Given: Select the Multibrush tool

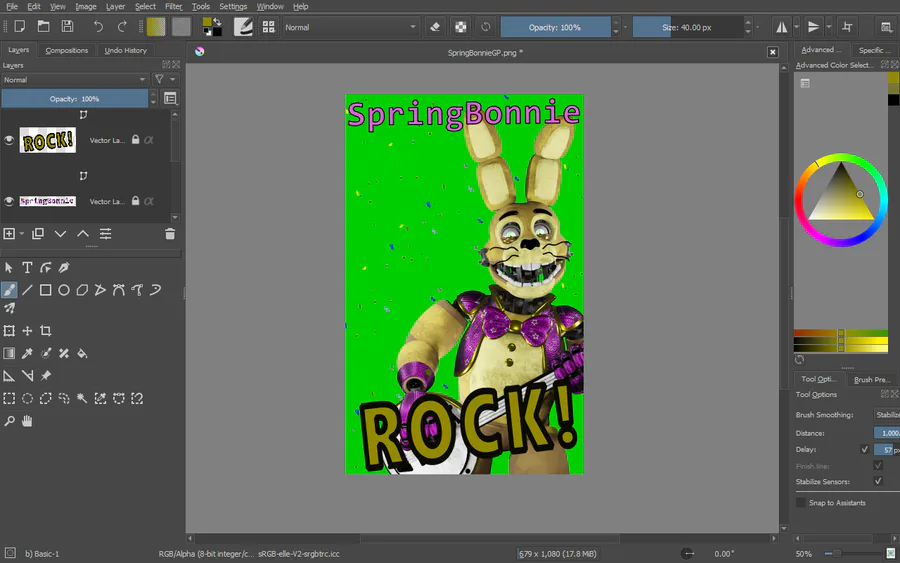Looking at the screenshot, I should pos(9,308).
